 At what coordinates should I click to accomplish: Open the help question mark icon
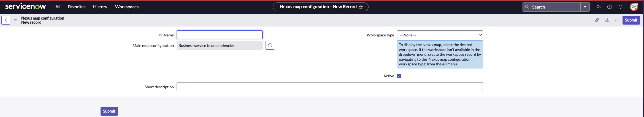[x=610, y=7]
